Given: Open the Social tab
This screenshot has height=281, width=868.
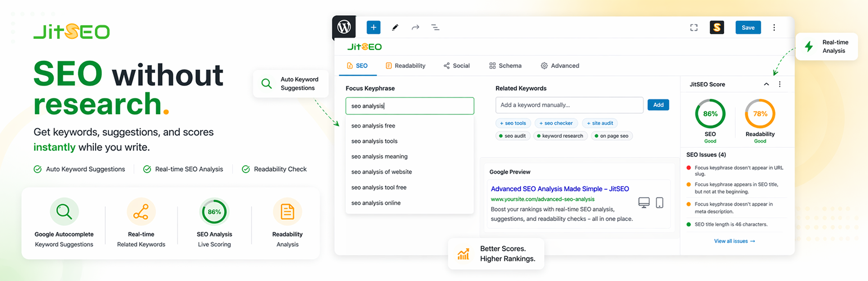Looking at the screenshot, I should pos(456,66).
